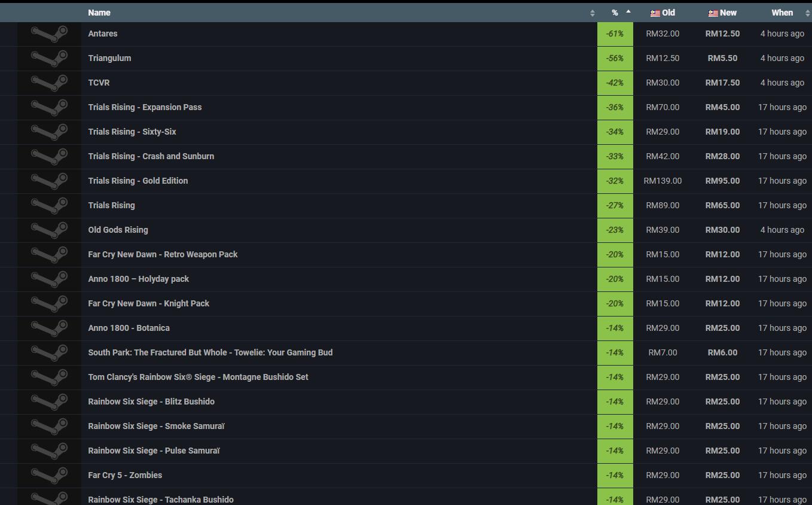
Task: Click new price RM17.50 in the TCVR row
Action: [x=722, y=83]
